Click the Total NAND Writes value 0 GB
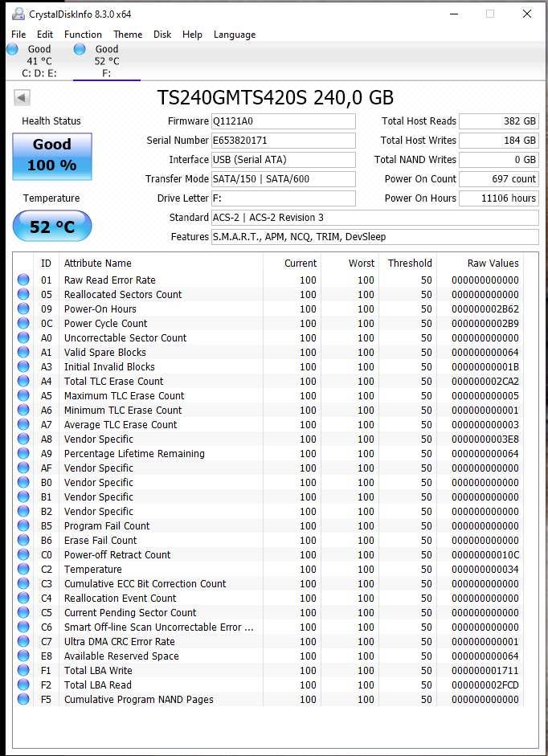Image resolution: width=548 pixels, height=756 pixels. [x=499, y=160]
